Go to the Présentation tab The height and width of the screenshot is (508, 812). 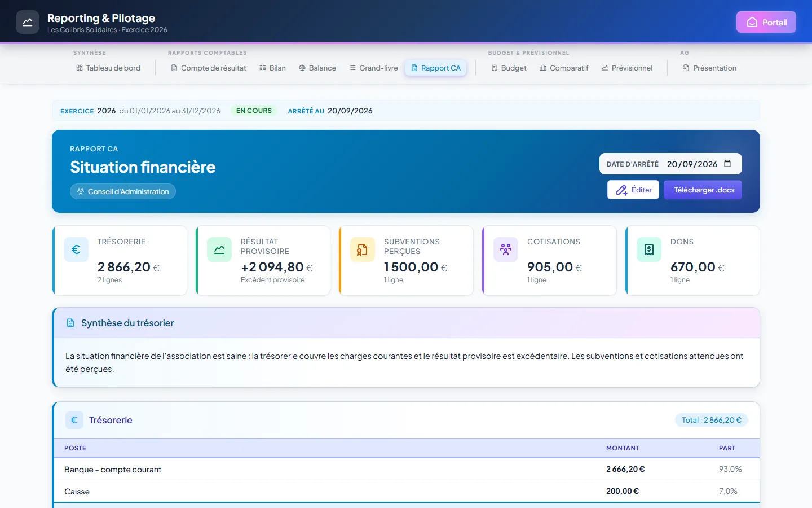(x=709, y=68)
